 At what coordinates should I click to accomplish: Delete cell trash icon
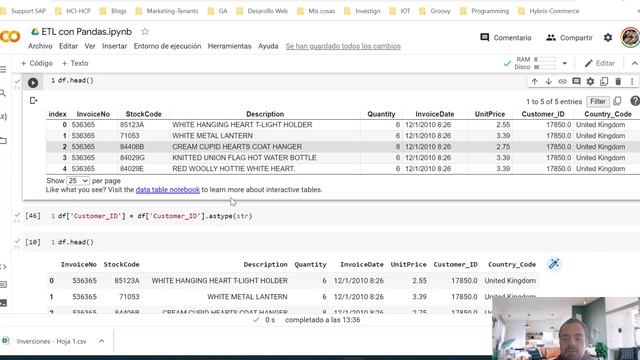pos(618,82)
